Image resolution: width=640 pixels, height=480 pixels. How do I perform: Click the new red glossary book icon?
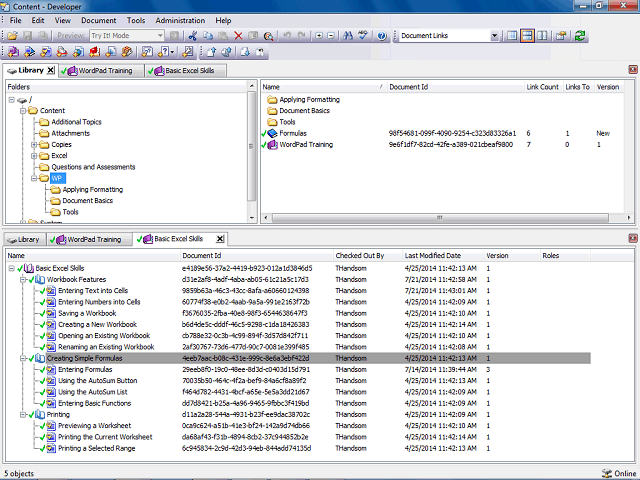pyautogui.click(x=95, y=52)
